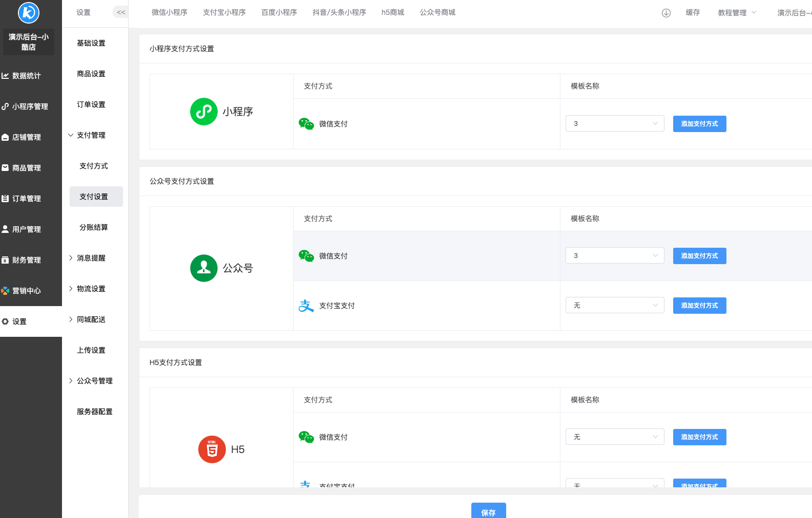Screen dimensions: 812x518
Task: Switch to the h5商城 tab
Action: (x=392, y=12)
